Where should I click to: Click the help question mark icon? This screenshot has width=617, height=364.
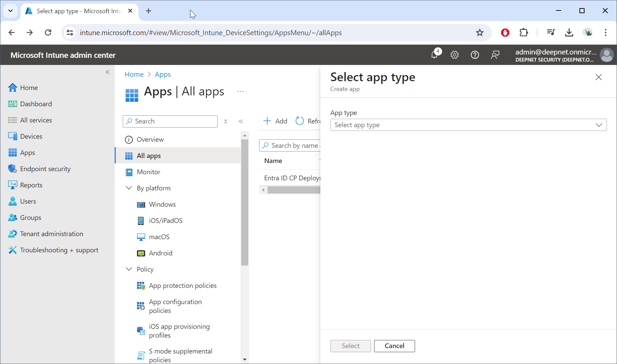(475, 55)
